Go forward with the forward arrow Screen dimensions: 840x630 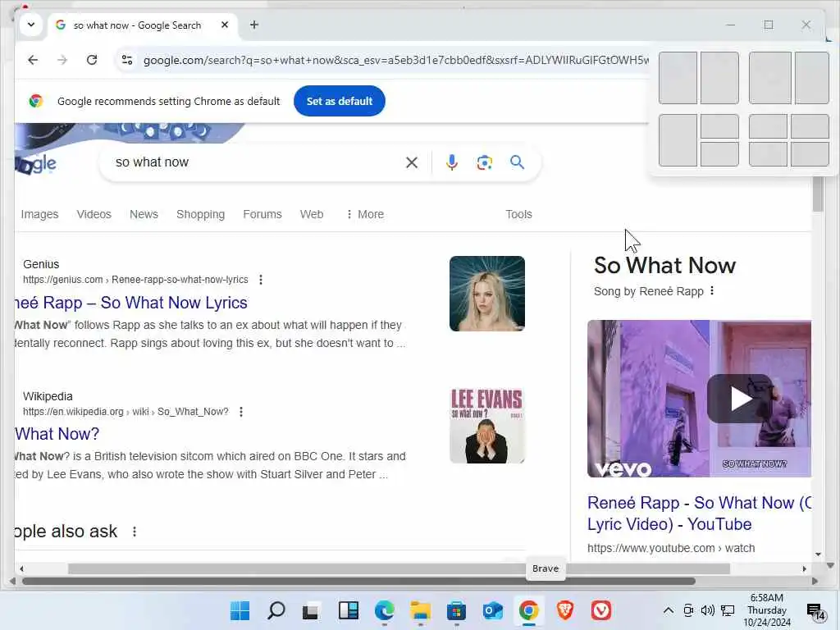click(62, 60)
